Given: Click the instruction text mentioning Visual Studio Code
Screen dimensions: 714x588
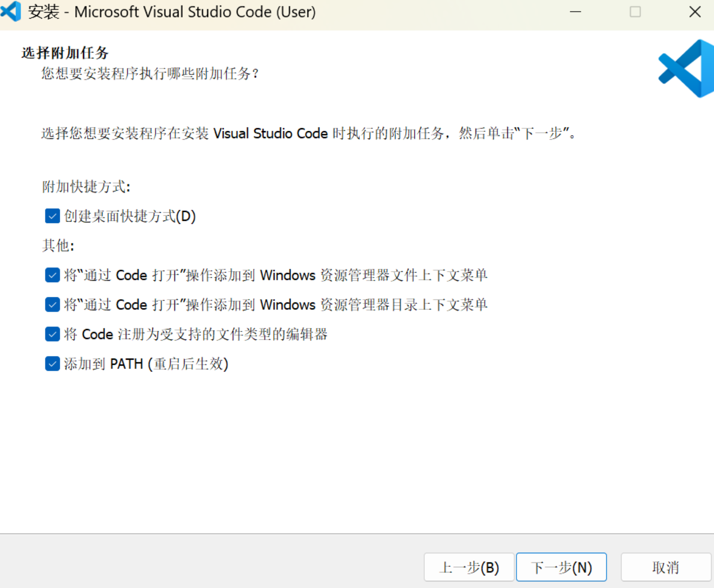Looking at the screenshot, I should pyautogui.click(x=309, y=133).
